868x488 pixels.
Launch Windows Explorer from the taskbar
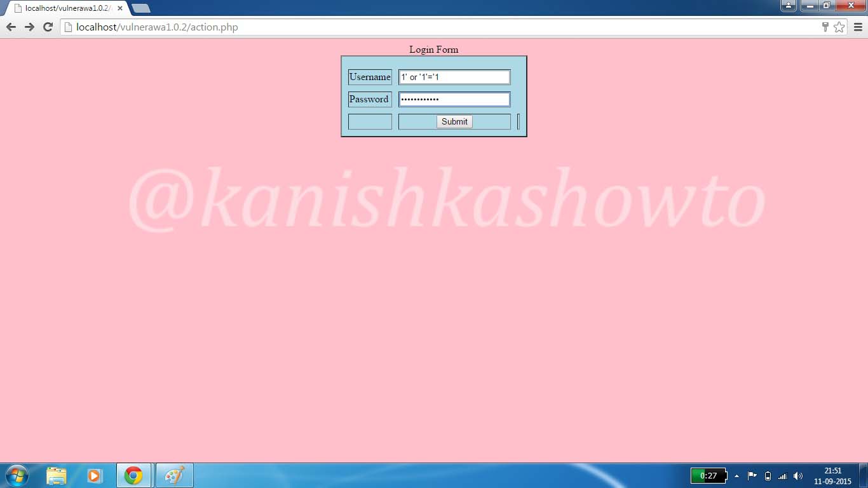(x=57, y=475)
